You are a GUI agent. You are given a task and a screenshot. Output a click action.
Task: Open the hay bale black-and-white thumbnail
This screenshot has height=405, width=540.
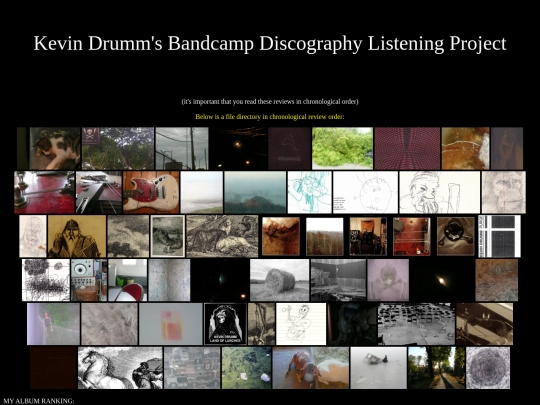pyautogui.click(x=279, y=280)
